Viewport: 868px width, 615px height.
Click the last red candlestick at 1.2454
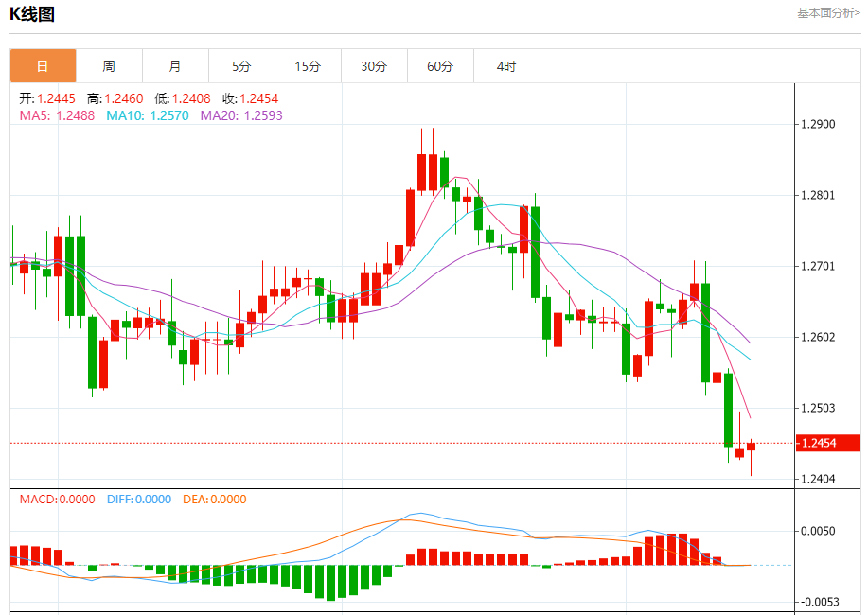coord(752,447)
